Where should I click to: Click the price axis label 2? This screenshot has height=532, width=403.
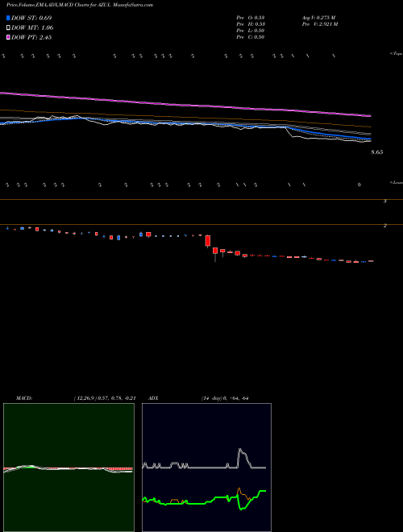385,225
